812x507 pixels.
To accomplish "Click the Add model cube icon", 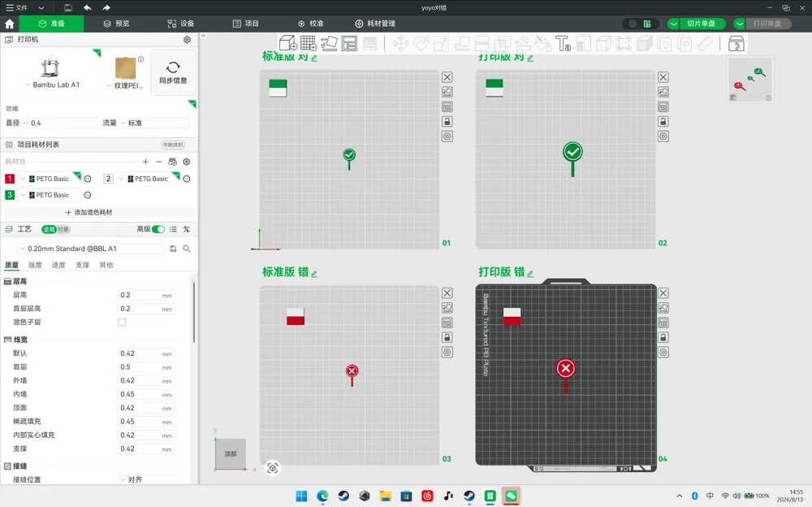I will (x=288, y=43).
